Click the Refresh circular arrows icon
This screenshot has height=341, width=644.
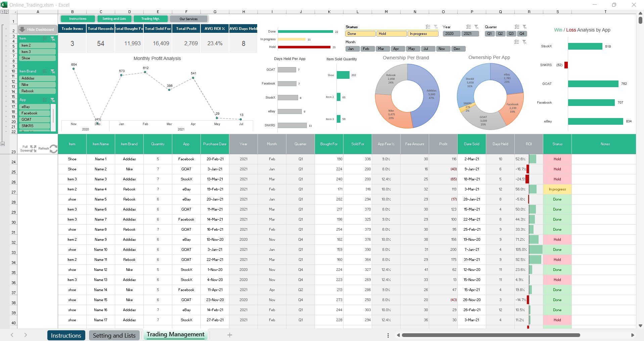(x=53, y=149)
